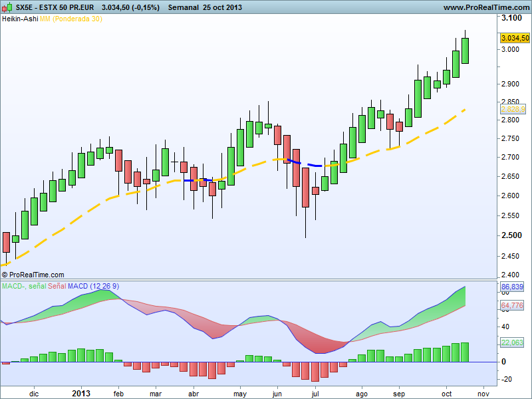Viewport: 532px width, 399px height.
Task: Click the red Señal legend label
Action: point(58,286)
